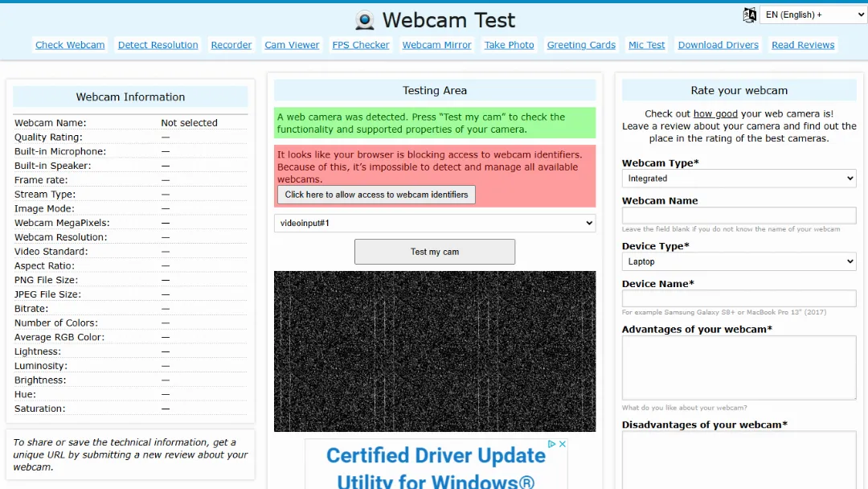Screen dimensions: 868x489
Task: Click the translate icon next to language selector
Action: (749, 14)
